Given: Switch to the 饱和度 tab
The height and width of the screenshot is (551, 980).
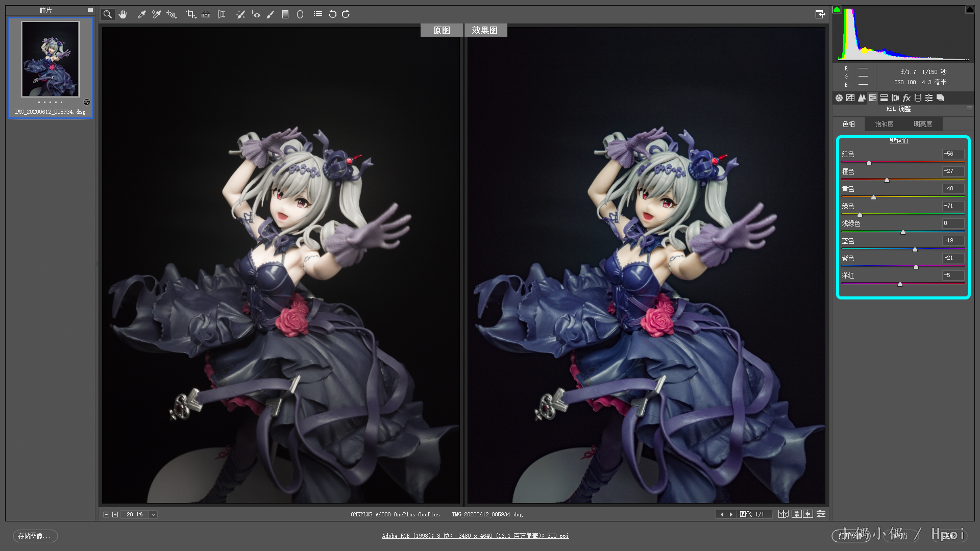Looking at the screenshot, I should click(x=884, y=124).
